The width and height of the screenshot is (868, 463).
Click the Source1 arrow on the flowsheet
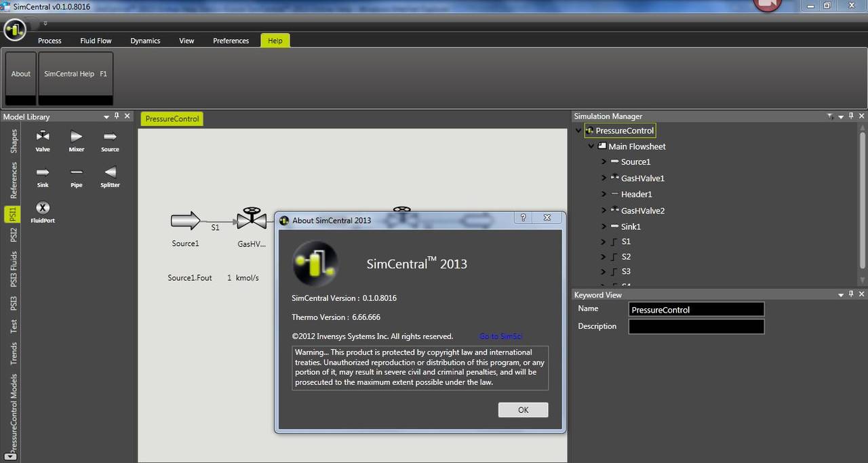pos(185,220)
